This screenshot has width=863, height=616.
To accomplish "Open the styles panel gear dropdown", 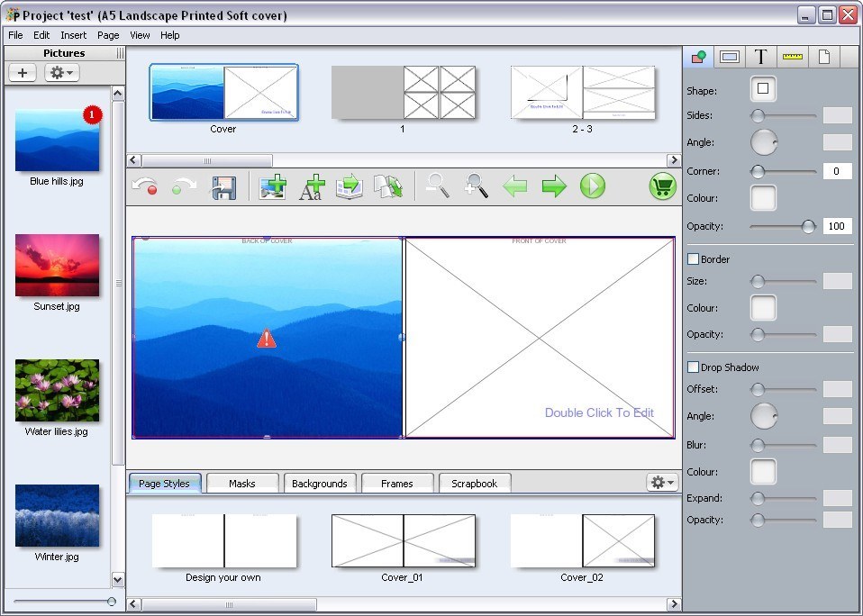I will 662,483.
